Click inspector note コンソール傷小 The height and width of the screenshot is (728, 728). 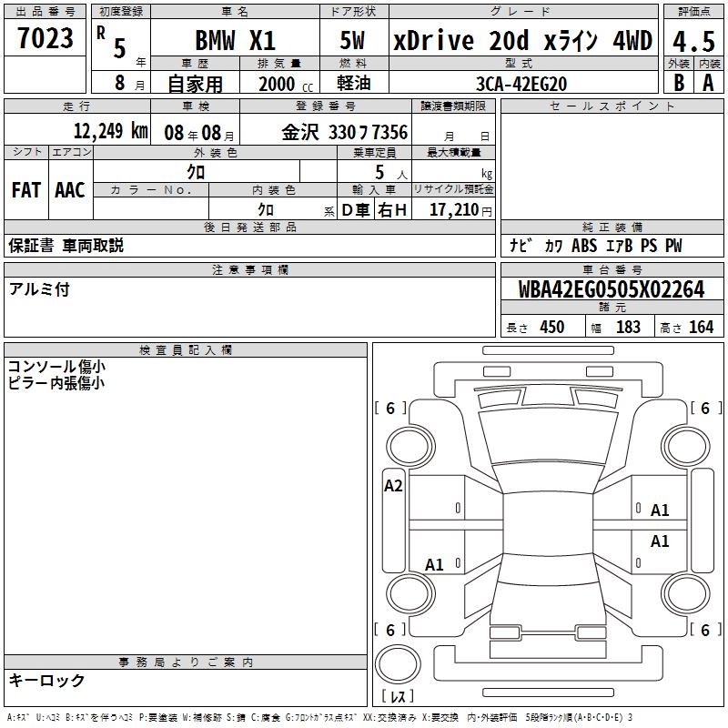point(56,367)
